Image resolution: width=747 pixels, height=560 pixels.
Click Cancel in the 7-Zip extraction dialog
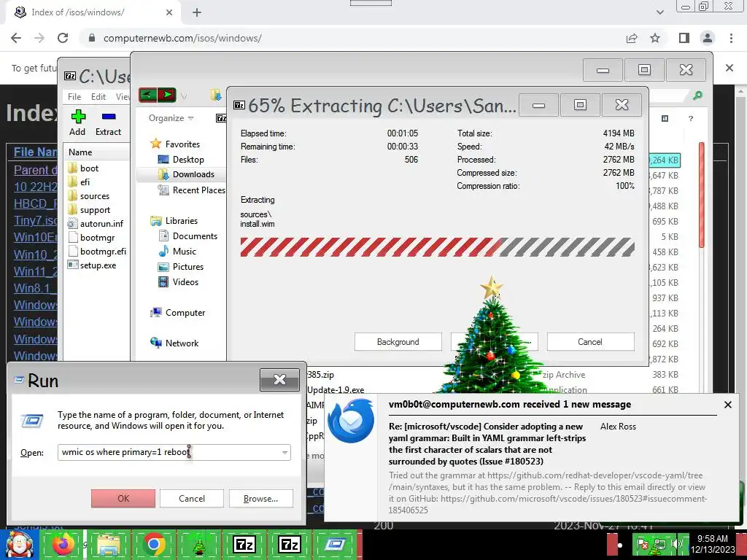point(590,342)
